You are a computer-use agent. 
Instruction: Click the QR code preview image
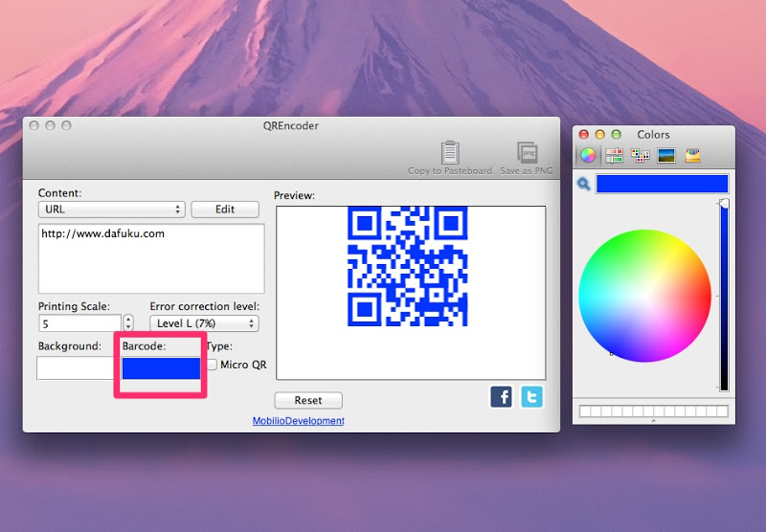(408, 266)
